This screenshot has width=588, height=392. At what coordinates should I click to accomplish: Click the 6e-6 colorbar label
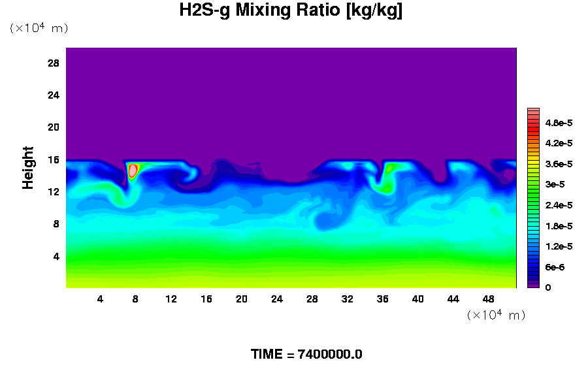coord(555,267)
